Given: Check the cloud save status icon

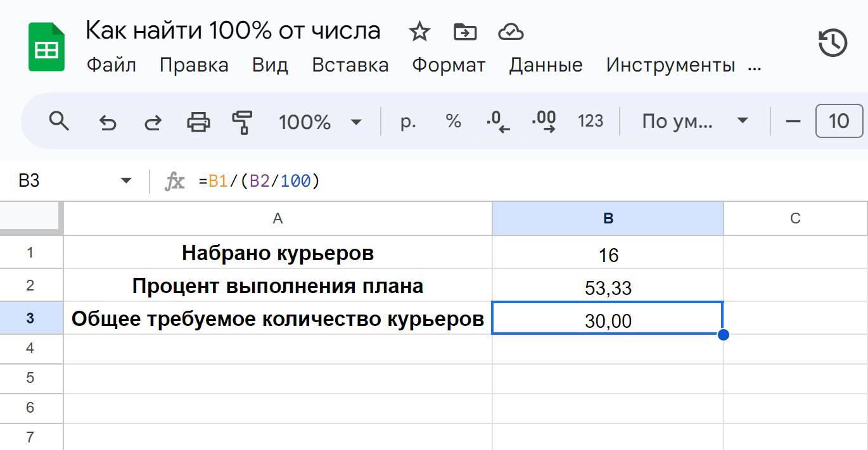Looking at the screenshot, I should pos(511,32).
